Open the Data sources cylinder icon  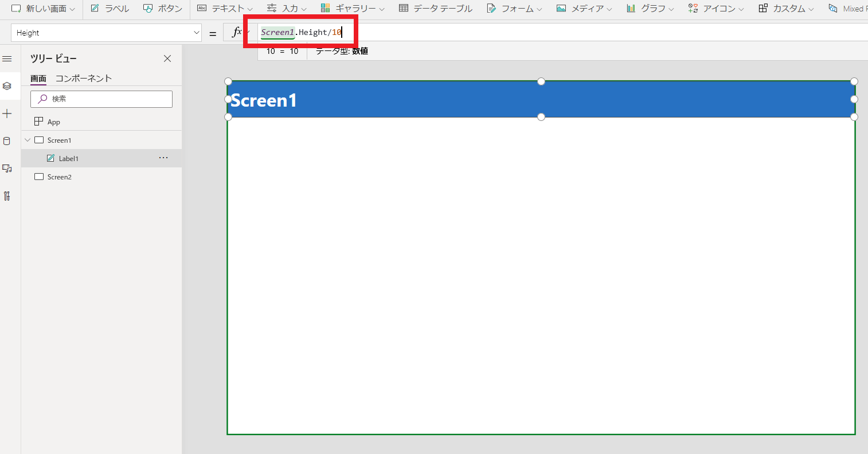pyautogui.click(x=7, y=141)
